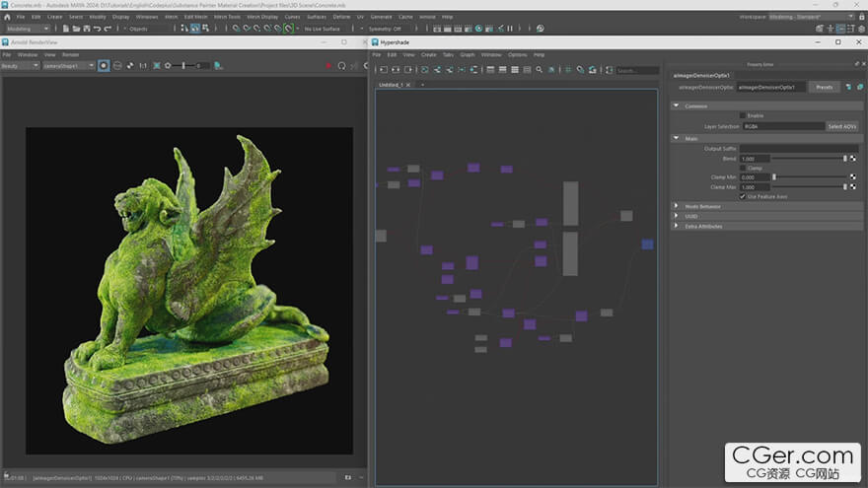The width and height of the screenshot is (868, 488).
Task: Click the Output Suffix input field
Action: point(799,148)
